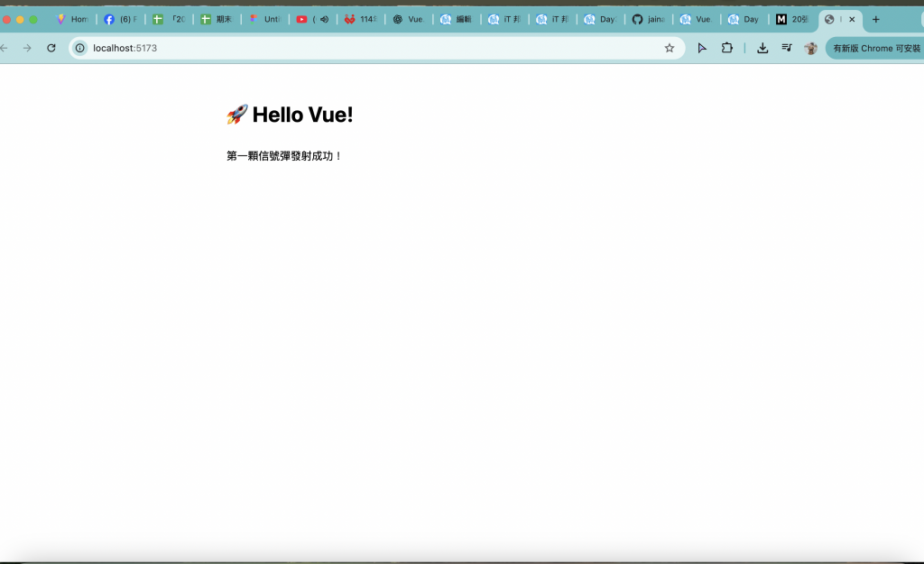Open the cursor-shaped extension icon
The width and height of the screenshot is (924, 564).
[702, 48]
